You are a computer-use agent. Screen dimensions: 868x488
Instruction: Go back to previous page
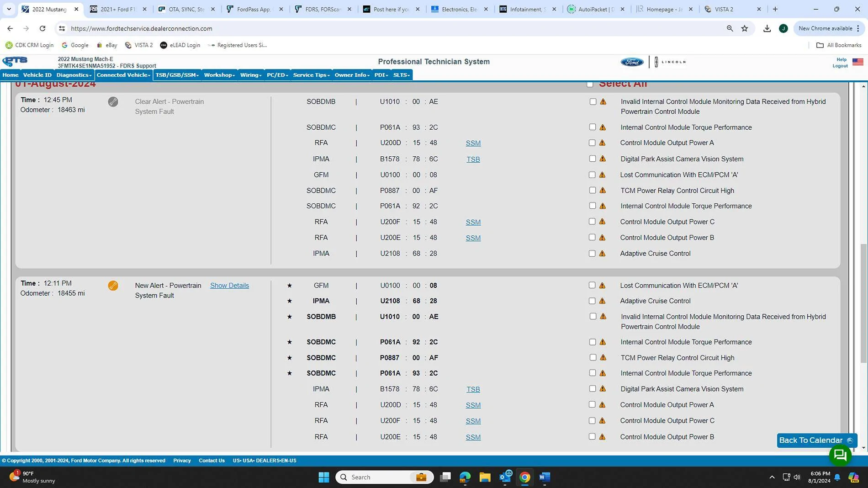point(10,28)
